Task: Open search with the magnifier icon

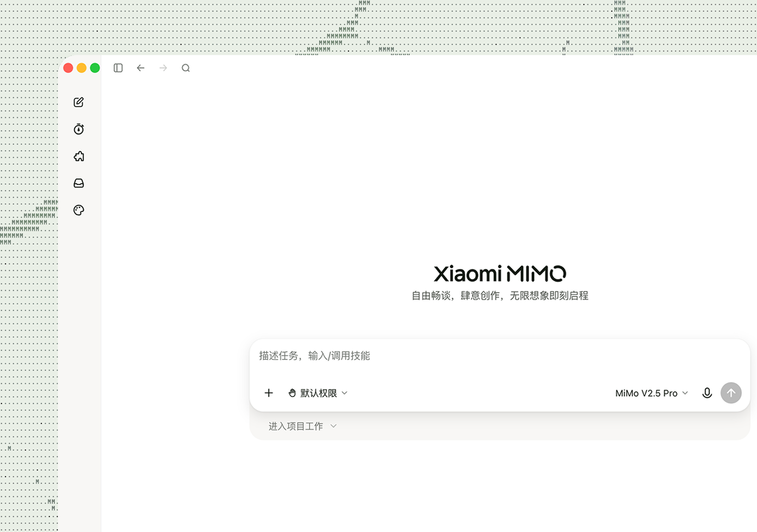Action: 186,68
